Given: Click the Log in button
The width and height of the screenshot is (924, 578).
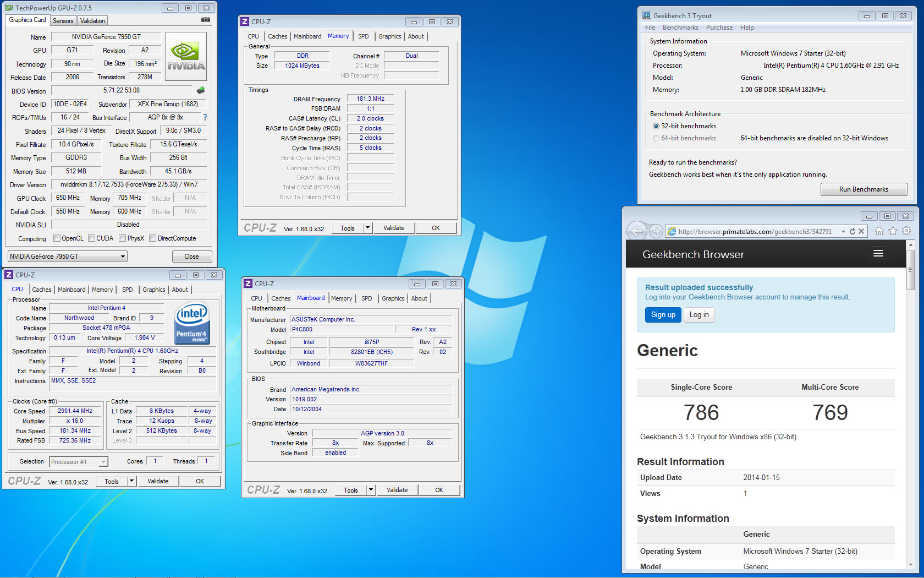Looking at the screenshot, I should point(700,315).
